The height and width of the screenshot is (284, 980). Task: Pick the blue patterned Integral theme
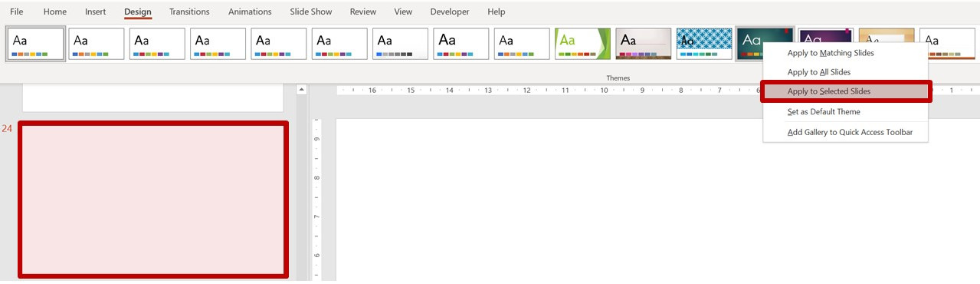coord(704,44)
